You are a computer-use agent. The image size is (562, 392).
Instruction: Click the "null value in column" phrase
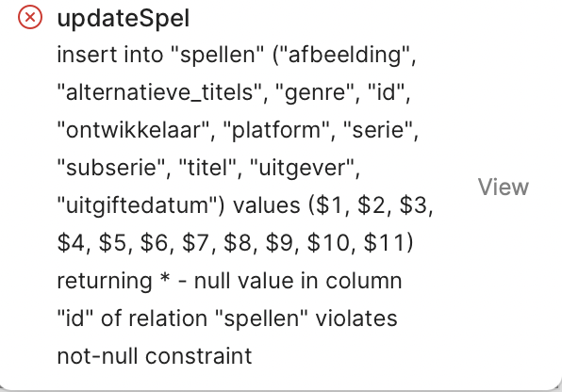[x=298, y=281]
